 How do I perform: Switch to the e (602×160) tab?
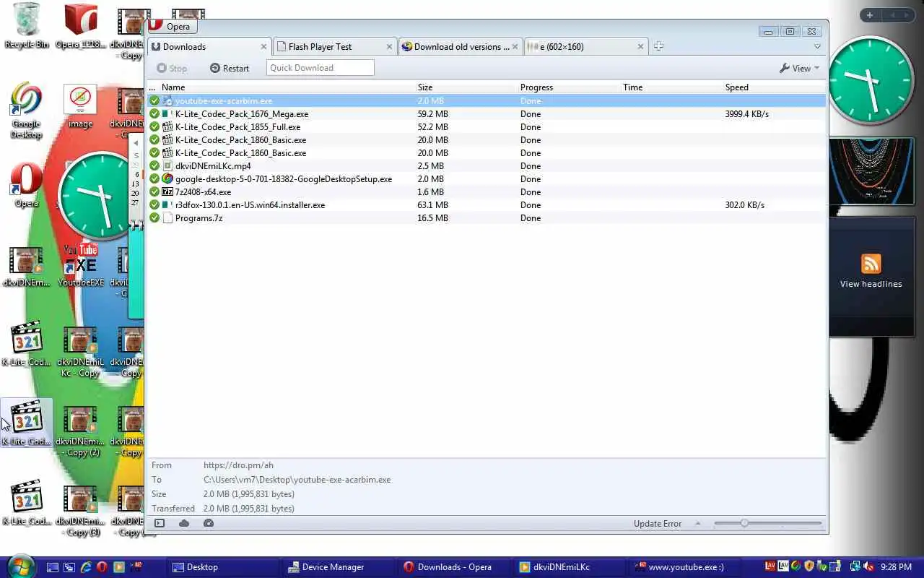click(x=586, y=46)
